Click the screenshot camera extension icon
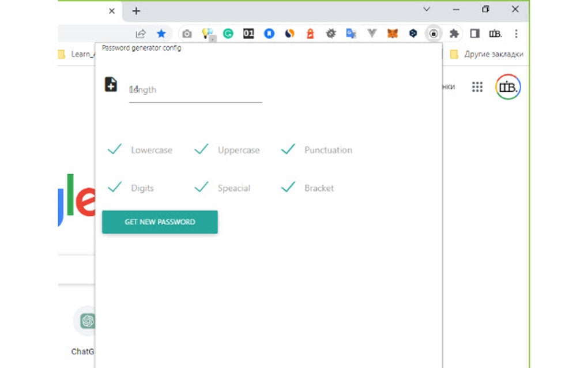This screenshot has width=588, height=368. click(x=187, y=33)
